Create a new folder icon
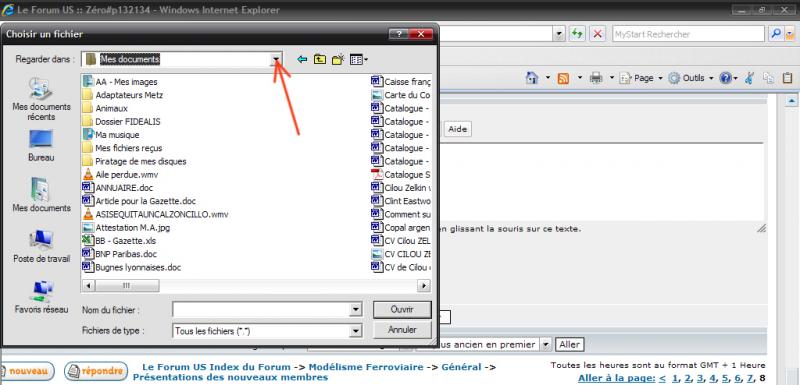 click(338, 60)
